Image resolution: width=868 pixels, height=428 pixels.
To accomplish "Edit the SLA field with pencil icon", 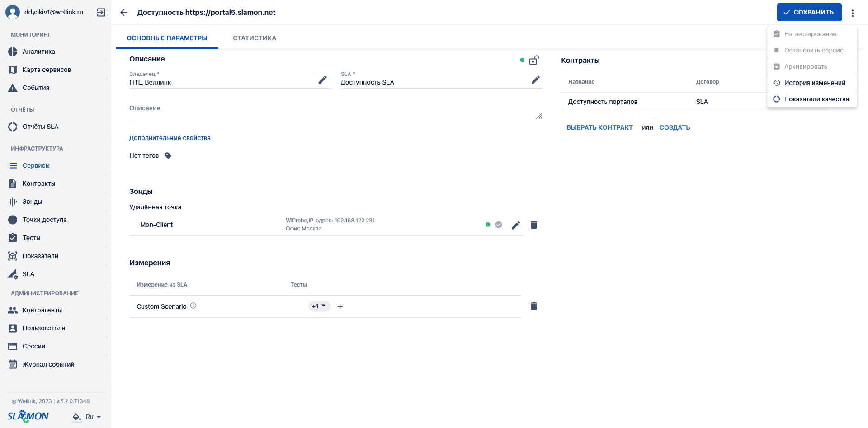I will coord(535,80).
